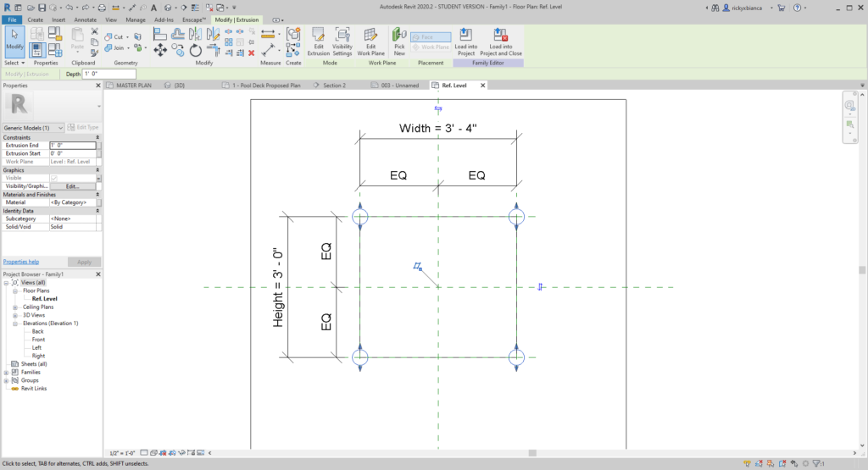
Task: Click the Aligned Dimension icon
Action: tap(268, 50)
